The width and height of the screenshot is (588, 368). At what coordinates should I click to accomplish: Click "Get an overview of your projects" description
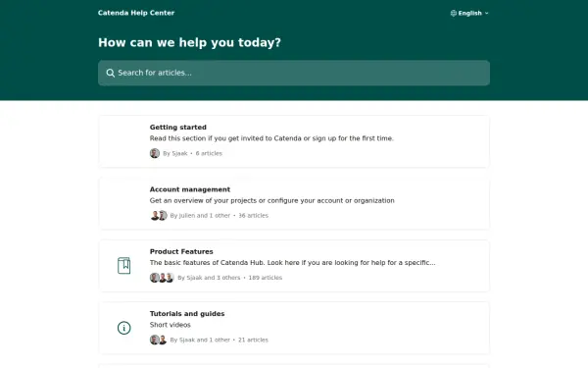coord(272,200)
